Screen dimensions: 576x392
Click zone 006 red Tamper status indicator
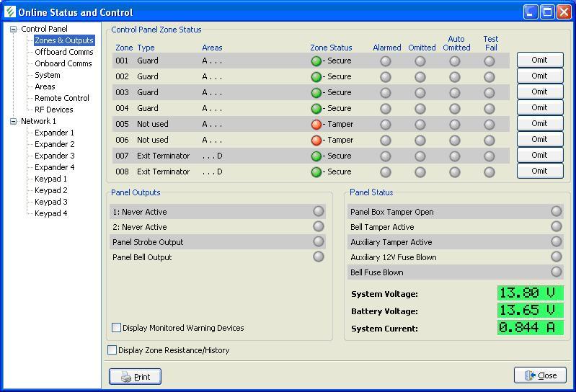[316, 141]
